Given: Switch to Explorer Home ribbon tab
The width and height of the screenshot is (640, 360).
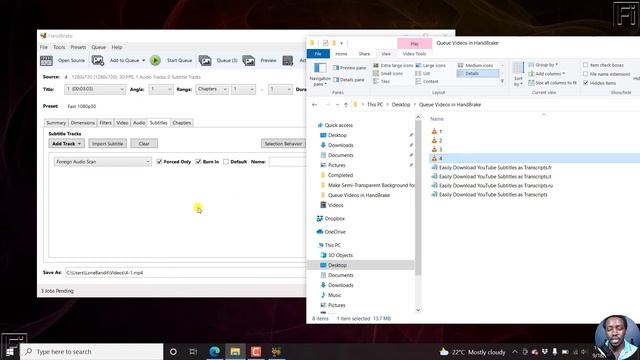Looking at the screenshot, I should point(341,54).
